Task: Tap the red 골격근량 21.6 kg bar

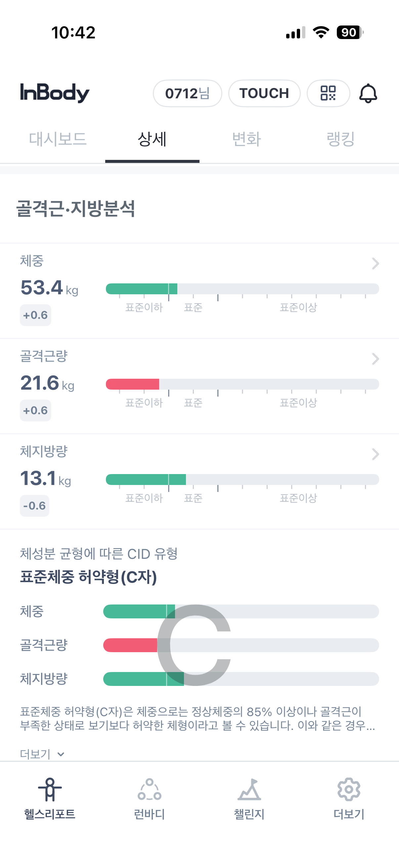Action: click(132, 384)
